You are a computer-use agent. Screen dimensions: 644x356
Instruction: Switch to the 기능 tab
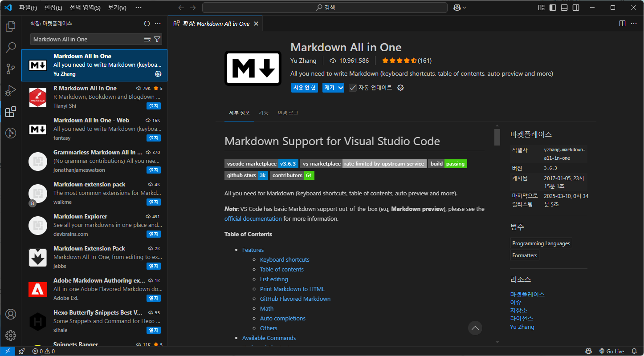264,113
